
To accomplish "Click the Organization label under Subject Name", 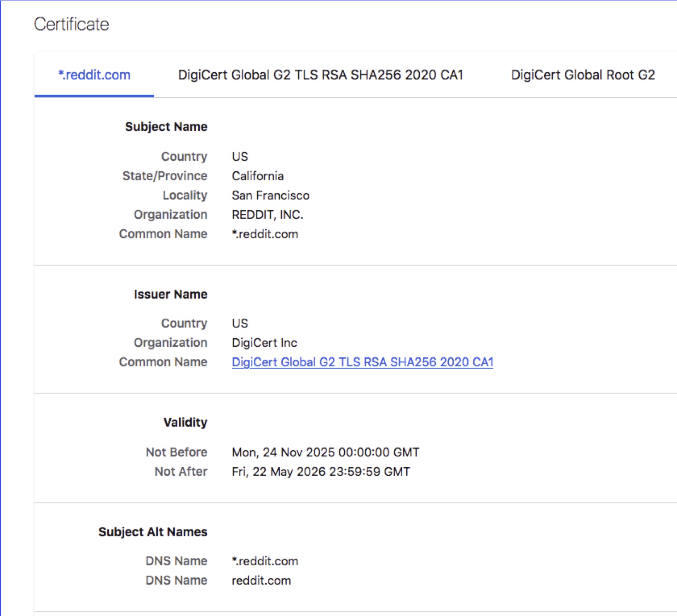I will (x=171, y=215).
